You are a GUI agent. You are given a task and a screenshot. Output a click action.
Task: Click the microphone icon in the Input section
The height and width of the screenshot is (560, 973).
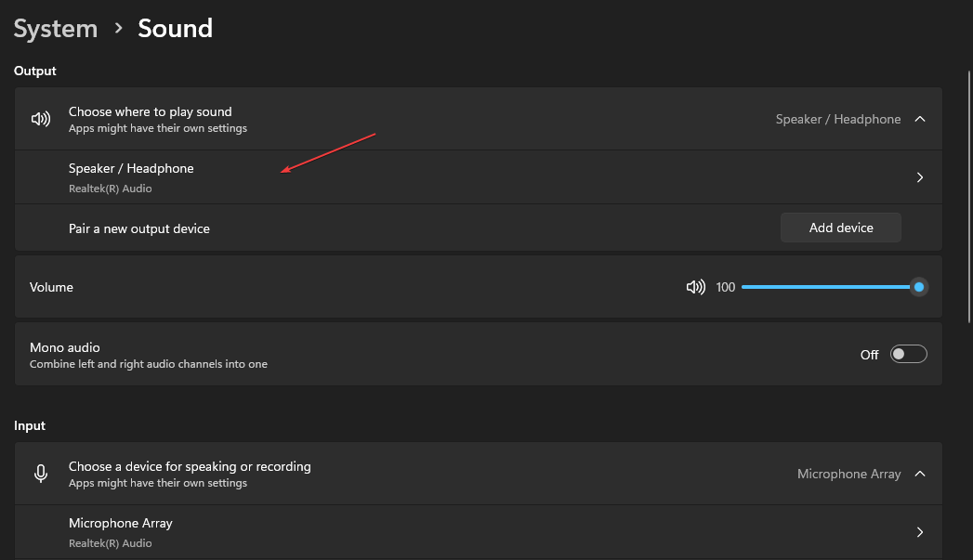pyautogui.click(x=41, y=474)
